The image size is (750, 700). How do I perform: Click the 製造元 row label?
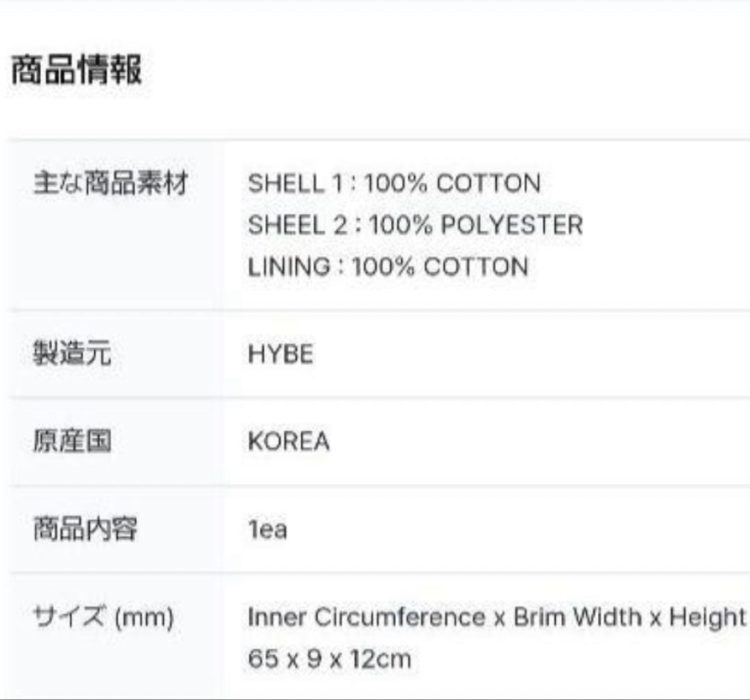click(x=72, y=355)
